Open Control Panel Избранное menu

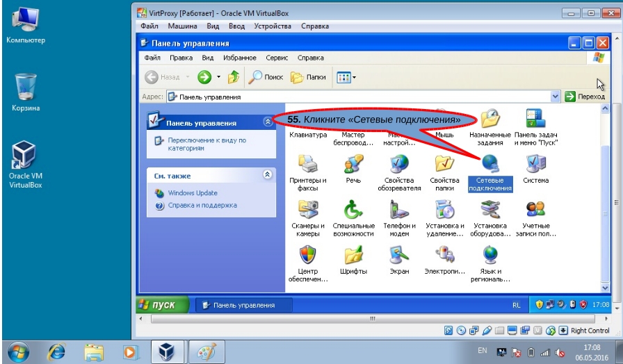click(240, 58)
